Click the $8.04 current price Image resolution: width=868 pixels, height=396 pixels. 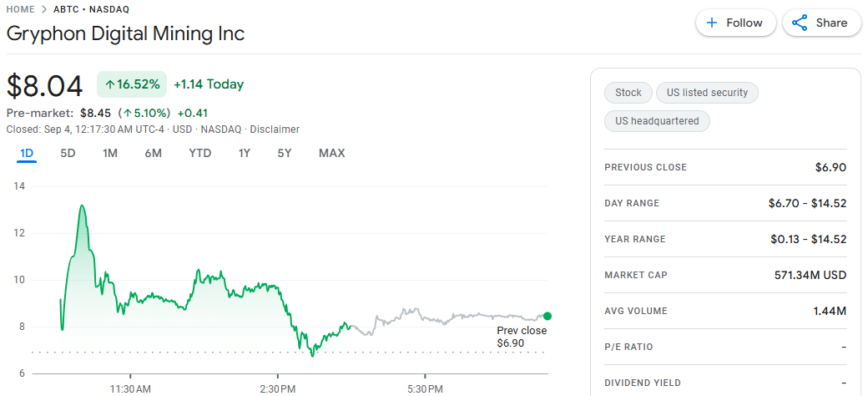(45, 86)
